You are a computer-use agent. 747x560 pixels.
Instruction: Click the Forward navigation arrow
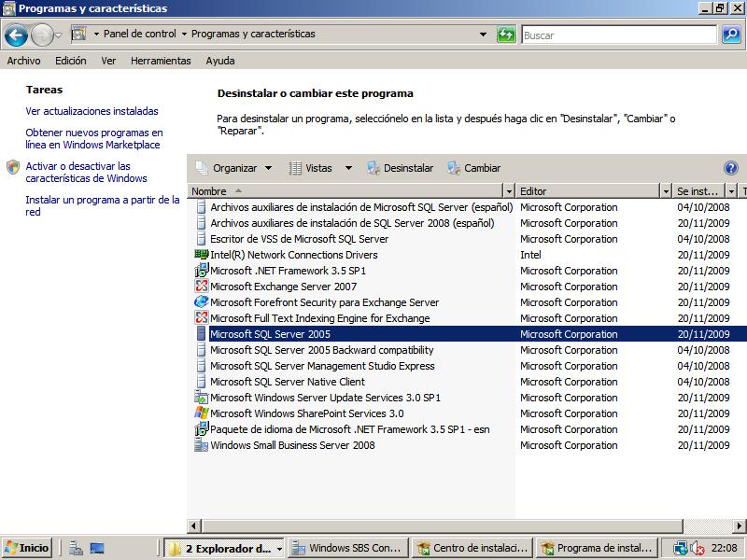pos(42,35)
